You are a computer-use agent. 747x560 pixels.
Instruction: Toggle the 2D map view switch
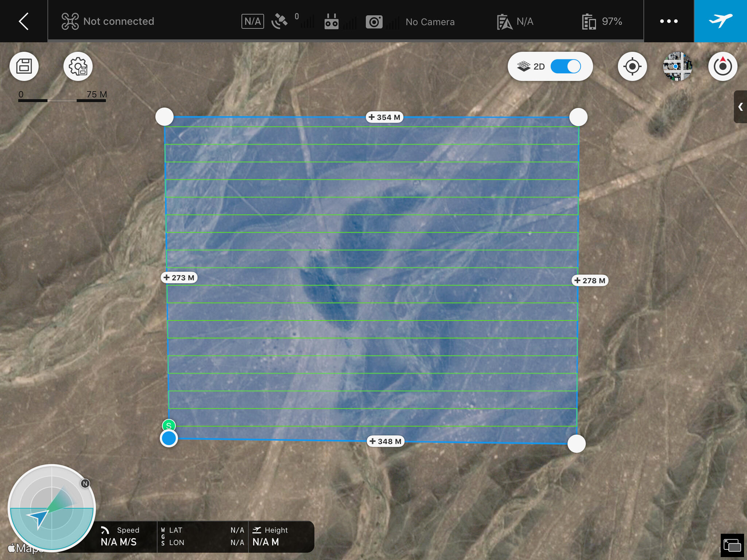pos(566,66)
